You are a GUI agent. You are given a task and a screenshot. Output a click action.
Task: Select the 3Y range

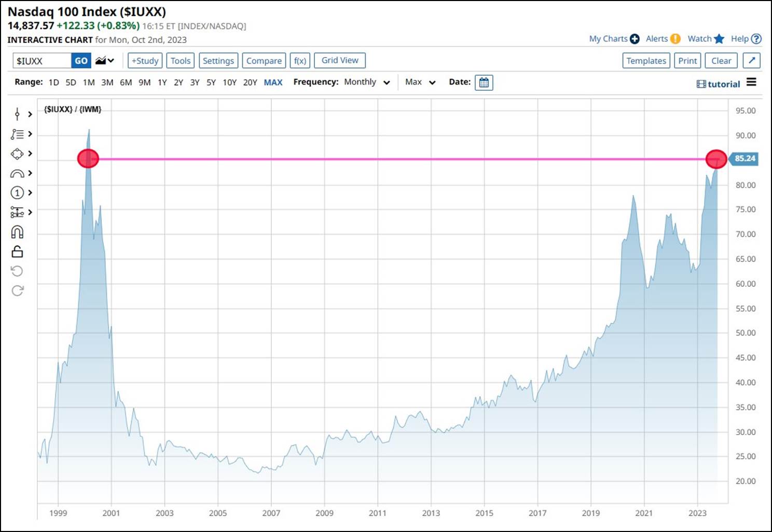point(195,82)
